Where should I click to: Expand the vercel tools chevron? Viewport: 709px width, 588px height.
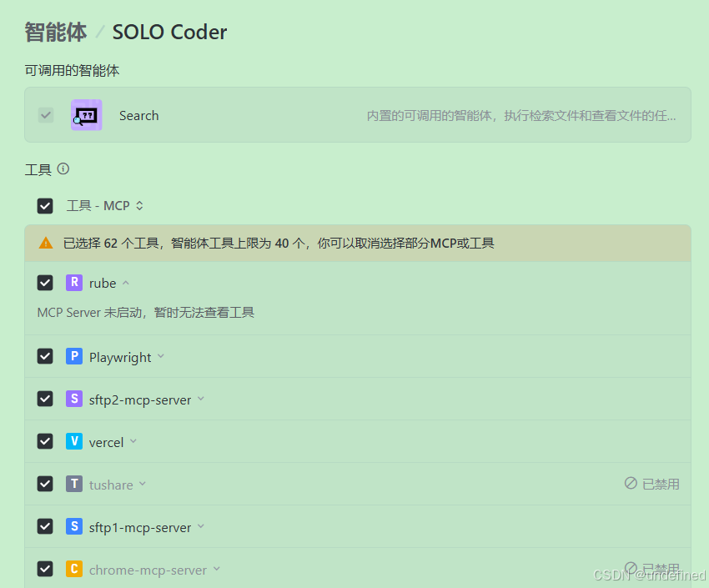tap(133, 441)
